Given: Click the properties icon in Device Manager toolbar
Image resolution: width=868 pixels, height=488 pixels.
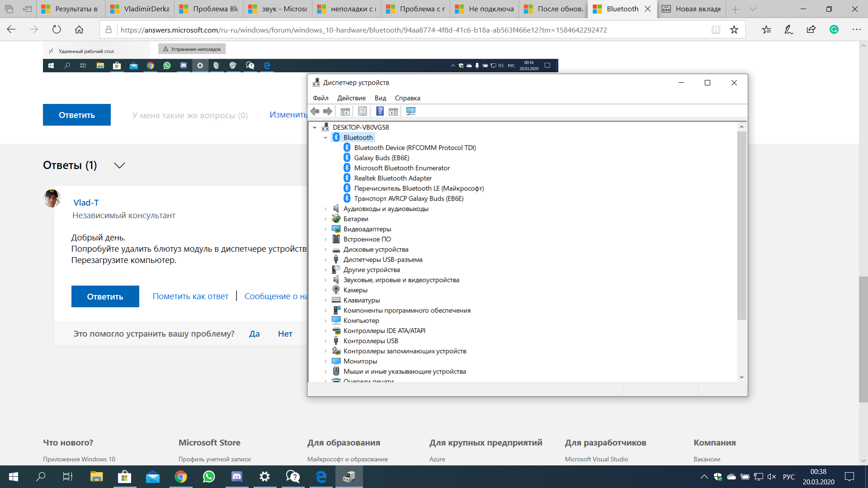Looking at the screenshot, I should 363,112.
